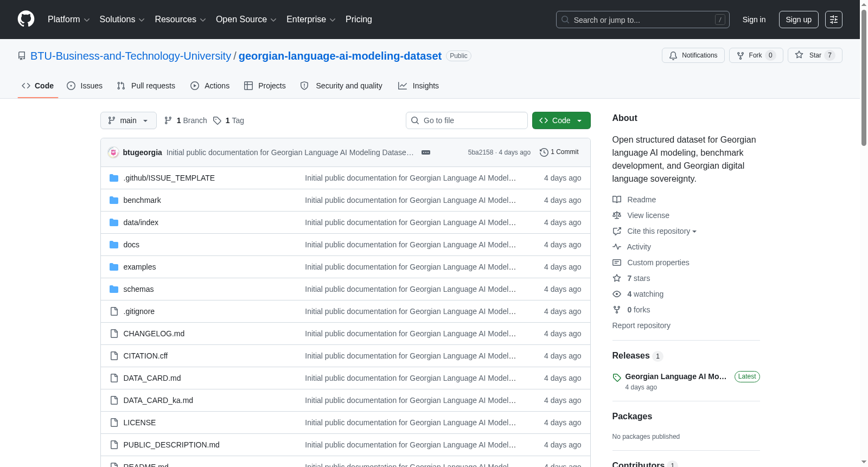Click the folder icon beside docs

114,245
